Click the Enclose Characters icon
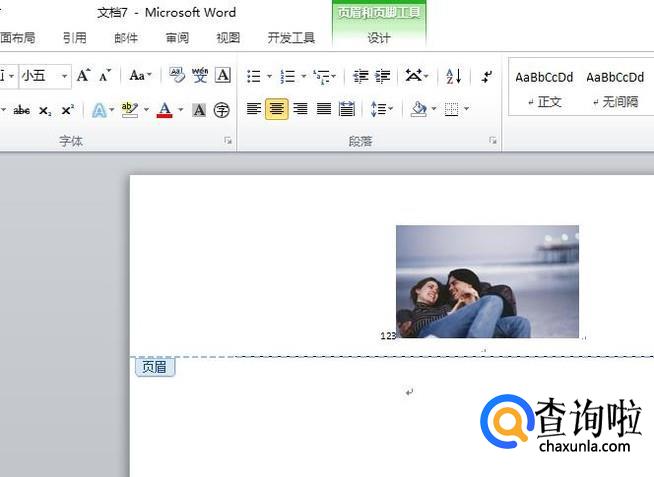The height and width of the screenshot is (477, 654). click(x=221, y=110)
